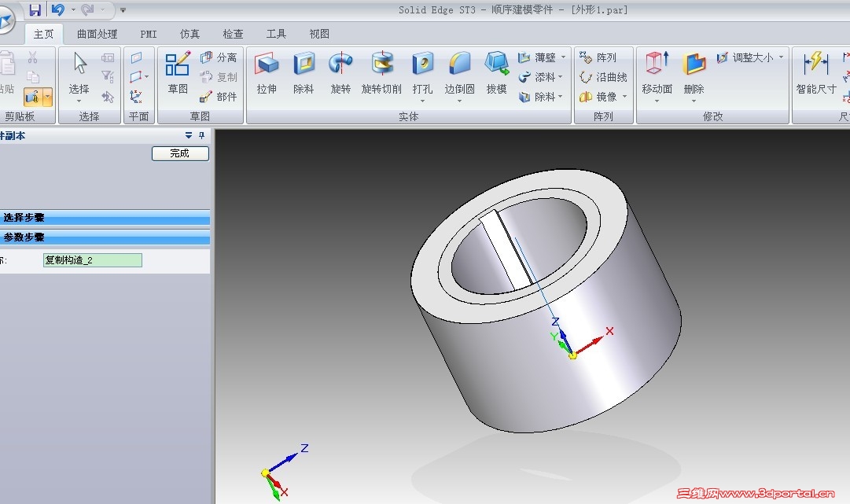Screen dimensions: 850x504
Task: Select the 拉伸 extrude tool
Action: (x=267, y=73)
